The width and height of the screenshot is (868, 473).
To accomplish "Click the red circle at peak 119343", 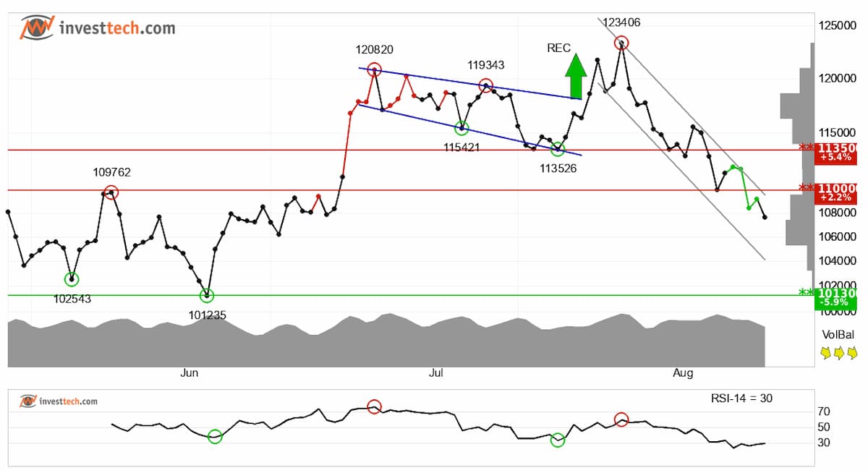I will pyautogui.click(x=486, y=85).
